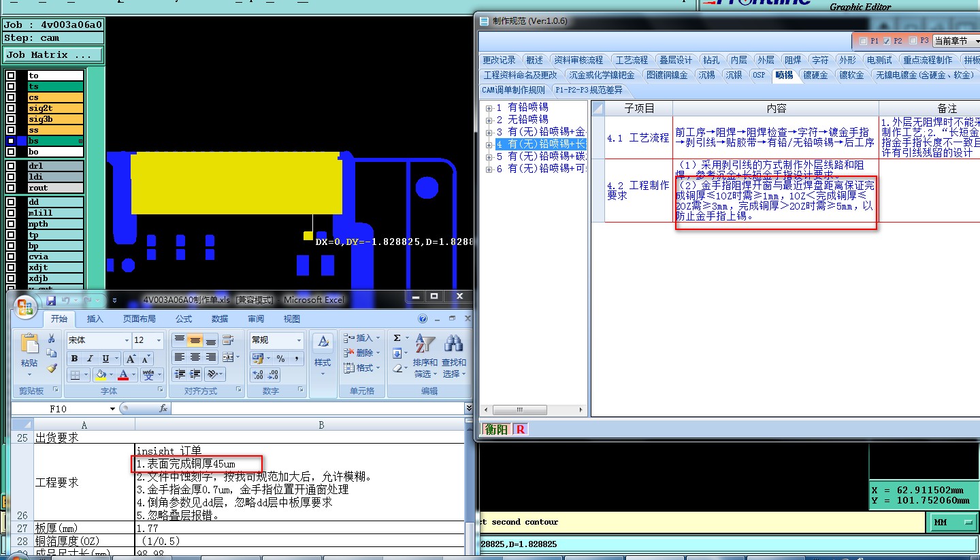Click the phonetic guide wén icon

149,374
